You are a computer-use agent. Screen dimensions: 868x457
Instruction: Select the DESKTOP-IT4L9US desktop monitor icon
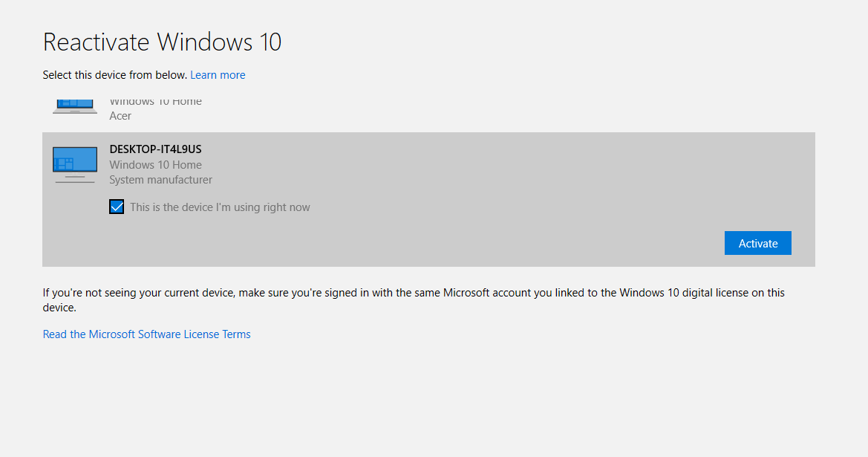pos(75,164)
